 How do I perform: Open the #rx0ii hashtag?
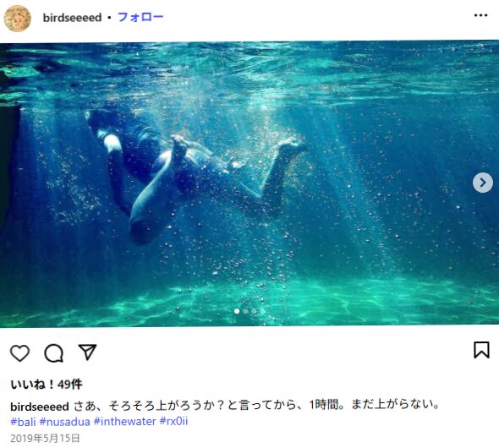click(173, 422)
